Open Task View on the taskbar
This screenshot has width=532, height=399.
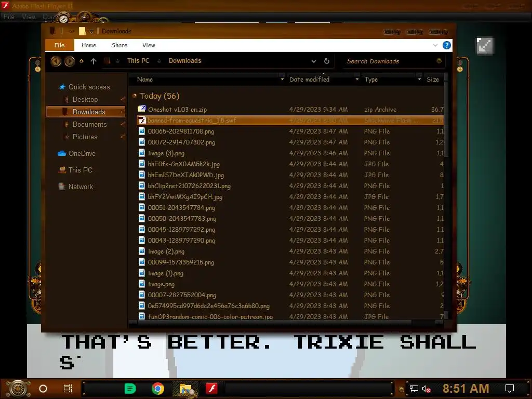[x=68, y=389]
